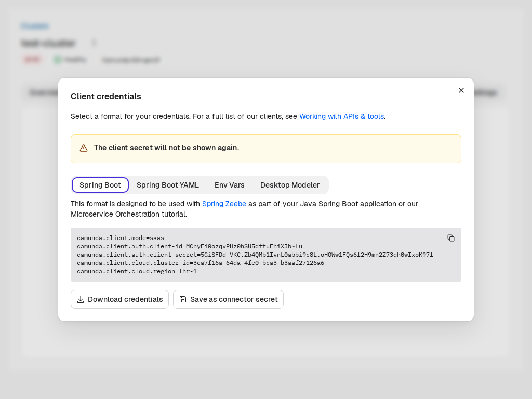This screenshot has height=399, width=532.
Task: Click the warning triangle icon
Action: [84, 148]
